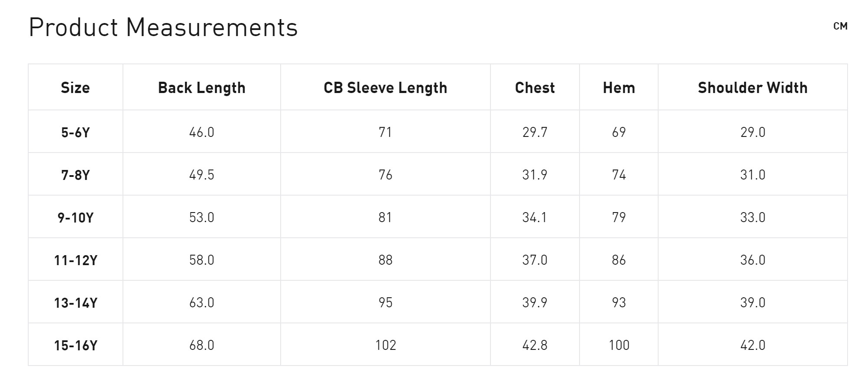Screen dimensions: 868x389
Task: Click the 102 sleeve length cell
Action: tap(385, 345)
